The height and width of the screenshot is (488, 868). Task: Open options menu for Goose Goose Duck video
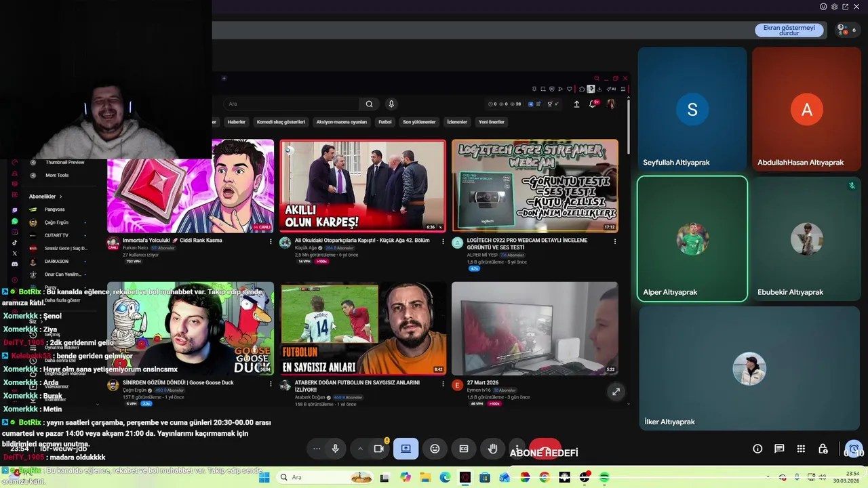tap(271, 384)
